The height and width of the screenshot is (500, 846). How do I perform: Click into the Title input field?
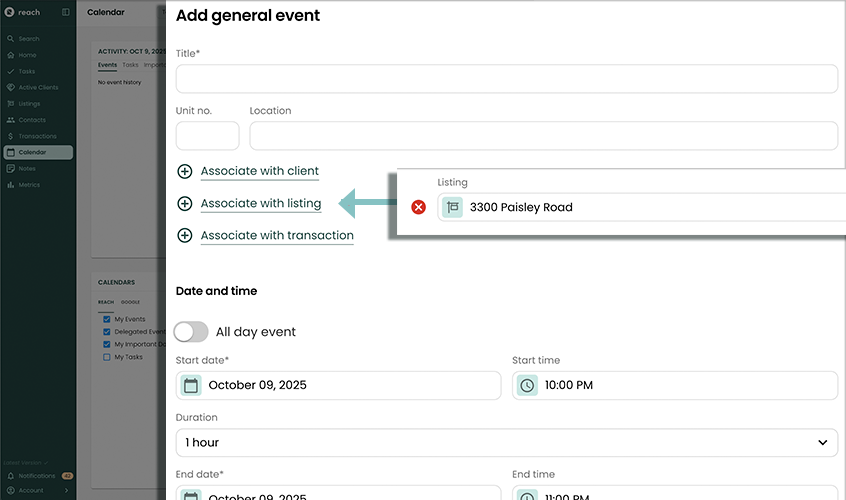pos(506,79)
